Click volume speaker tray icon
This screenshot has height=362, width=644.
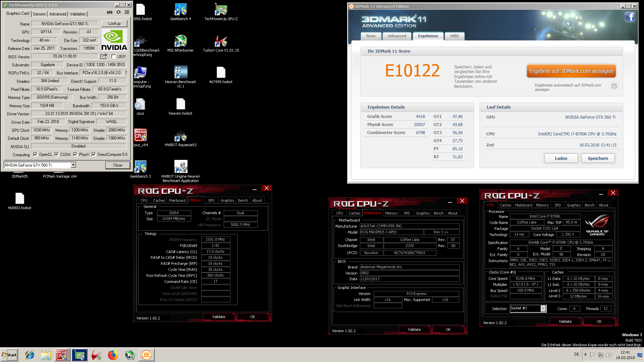pyautogui.click(x=609, y=355)
